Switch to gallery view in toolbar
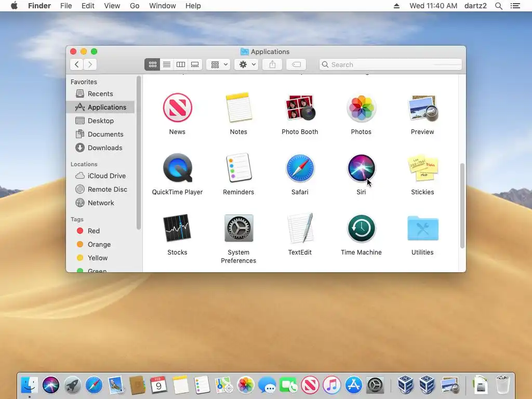 (x=195, y=64)
